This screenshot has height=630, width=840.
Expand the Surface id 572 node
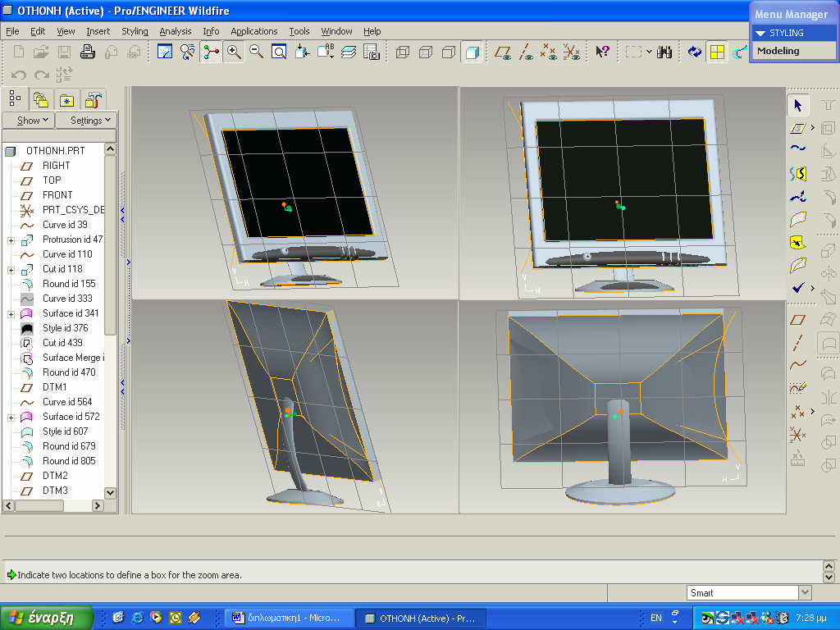11,418
